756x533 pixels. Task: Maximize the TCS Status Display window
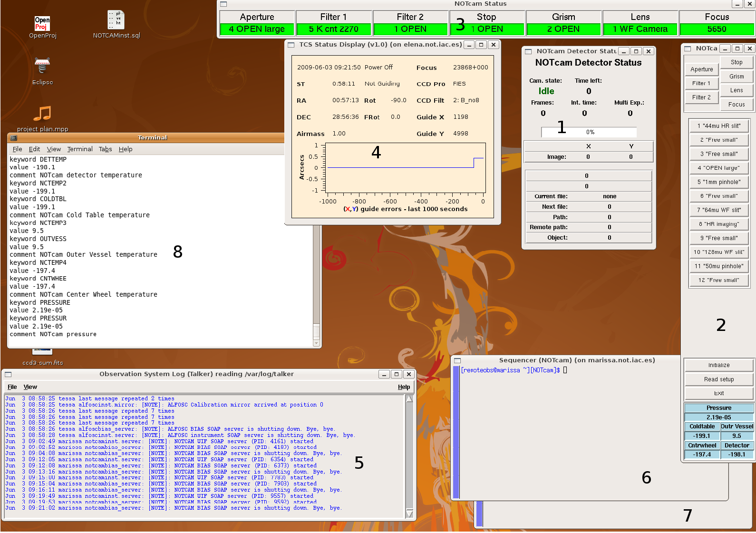[x=481, y=45]
